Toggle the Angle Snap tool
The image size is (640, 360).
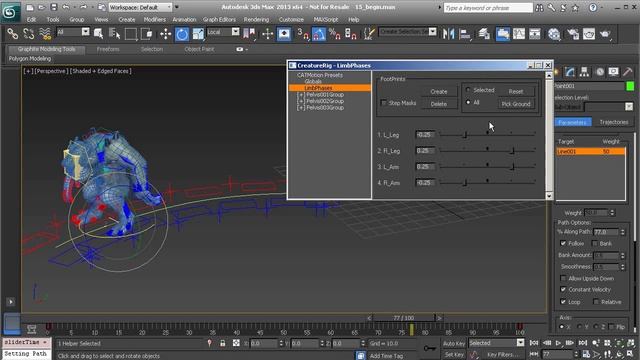click(319, 33)
